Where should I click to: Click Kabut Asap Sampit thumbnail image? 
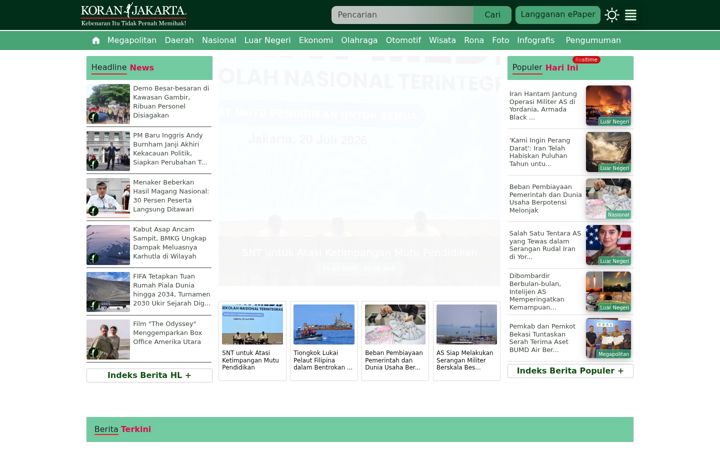tap(108, 245)
